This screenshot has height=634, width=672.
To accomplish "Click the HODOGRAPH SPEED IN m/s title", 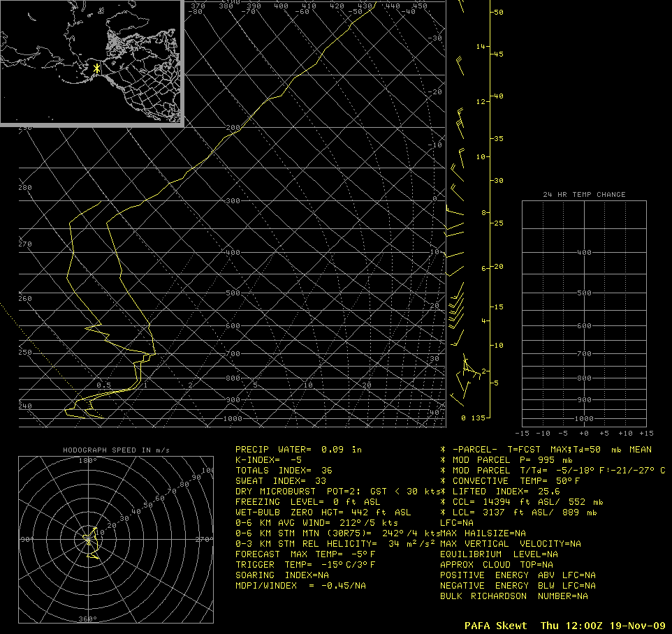I will (116, 450).
